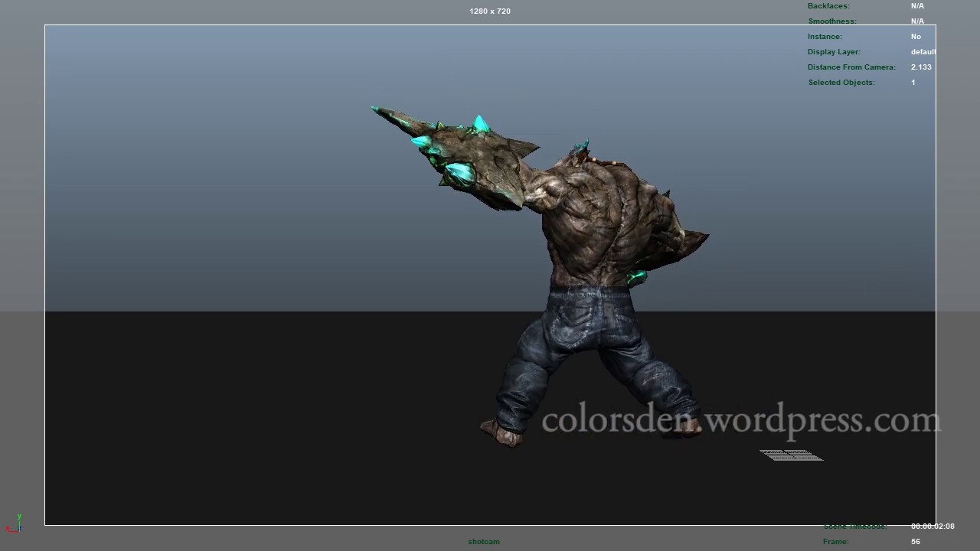Click the 00:00:02:08 timecode value
This screenshot has width=980, height=551.
pyautogui.click(x=933, y=527)
